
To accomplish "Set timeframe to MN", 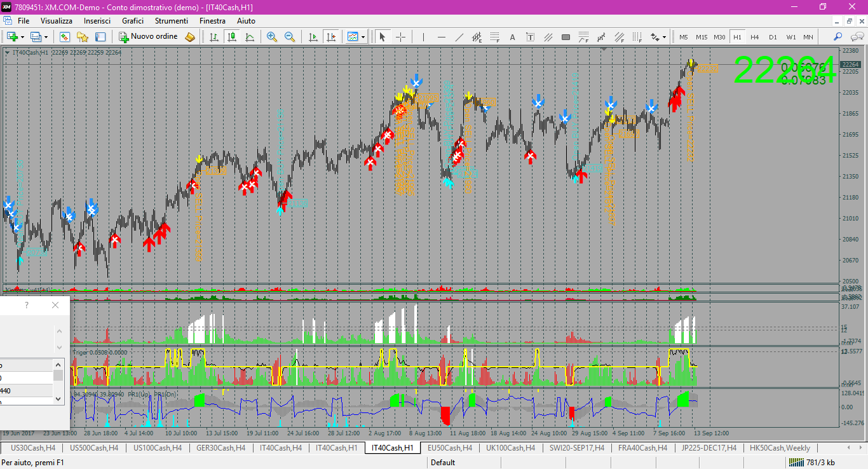I will coord(808,37).
